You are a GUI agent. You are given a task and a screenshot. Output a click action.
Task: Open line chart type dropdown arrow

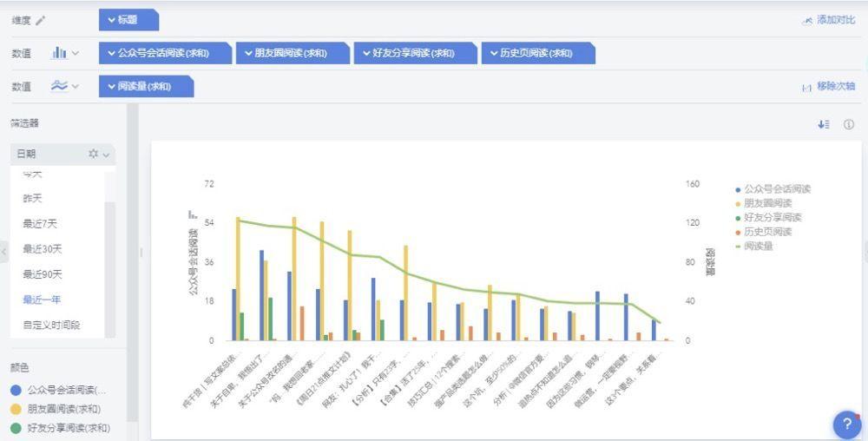click(x=76, y=86)
